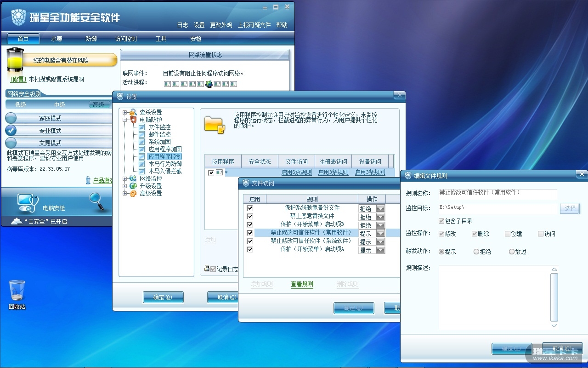The image size is (588, 368).
Task: Click the folder icon in application control panel
Action: [215, 125]
